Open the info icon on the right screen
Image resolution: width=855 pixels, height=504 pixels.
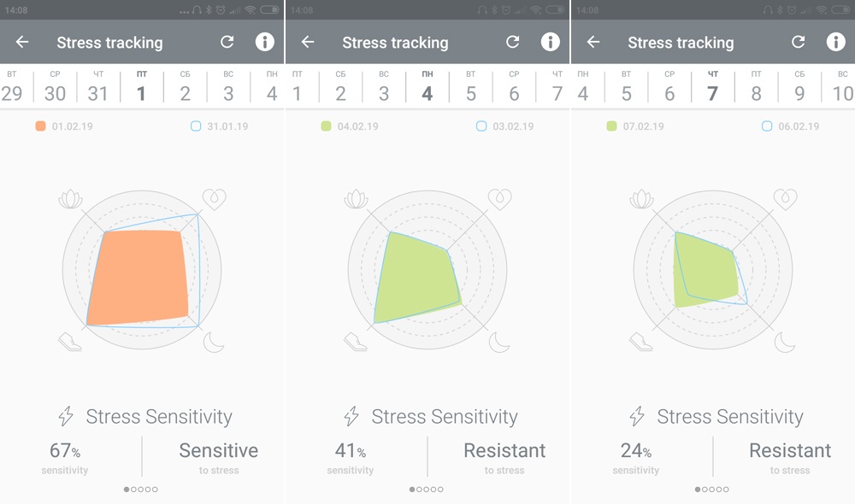(835, 42)
